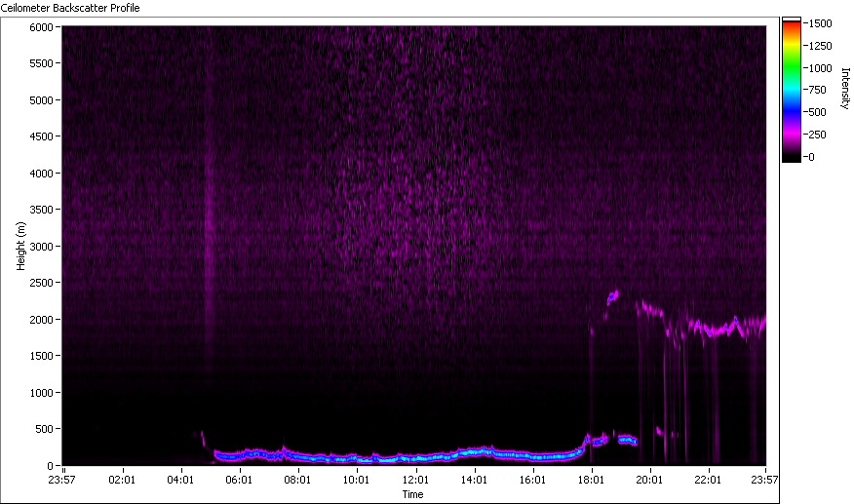The height and width of the screenshot is (504, 854).
Task: Select the 2500 height axis label
Action: point(41,283)
